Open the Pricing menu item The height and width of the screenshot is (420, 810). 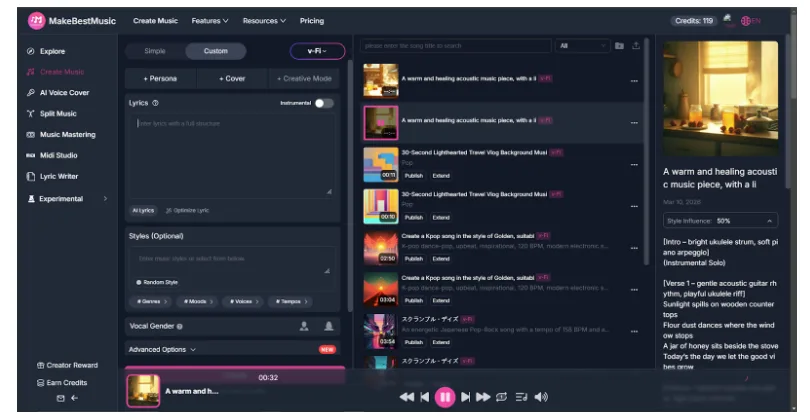point(311,20)
